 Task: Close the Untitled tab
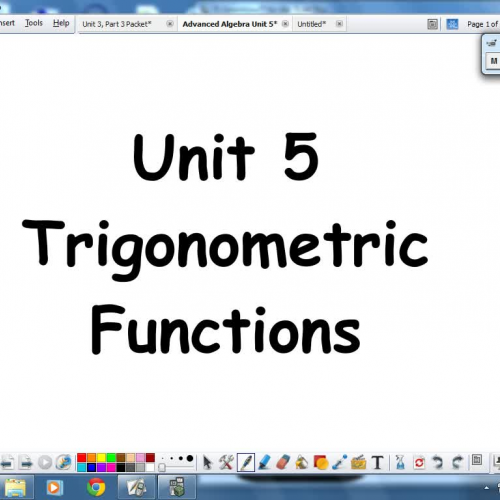click(339, 24)
